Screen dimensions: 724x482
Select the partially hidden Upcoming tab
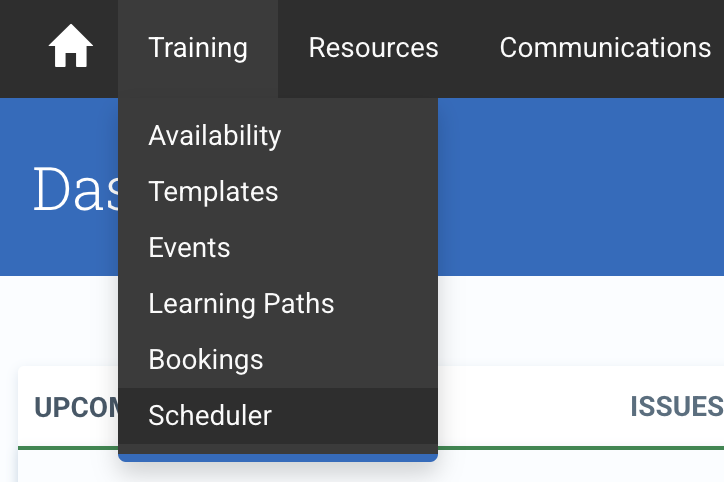[76, 408]
